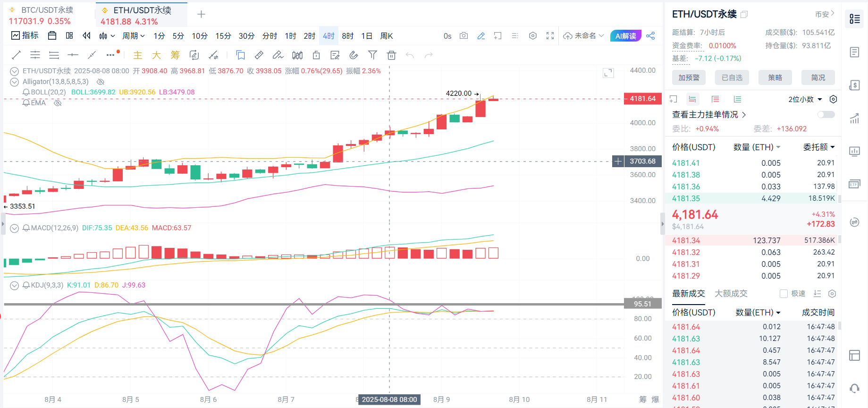Select the 1日 timeframe
The width and height of the screenshot is (868, 408).
coord(367,36)
